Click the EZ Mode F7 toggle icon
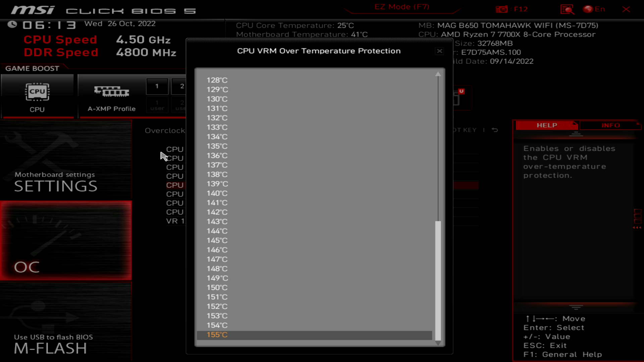Image resolution: width=644 pixels, height=362 pixels. coord(401,7)
